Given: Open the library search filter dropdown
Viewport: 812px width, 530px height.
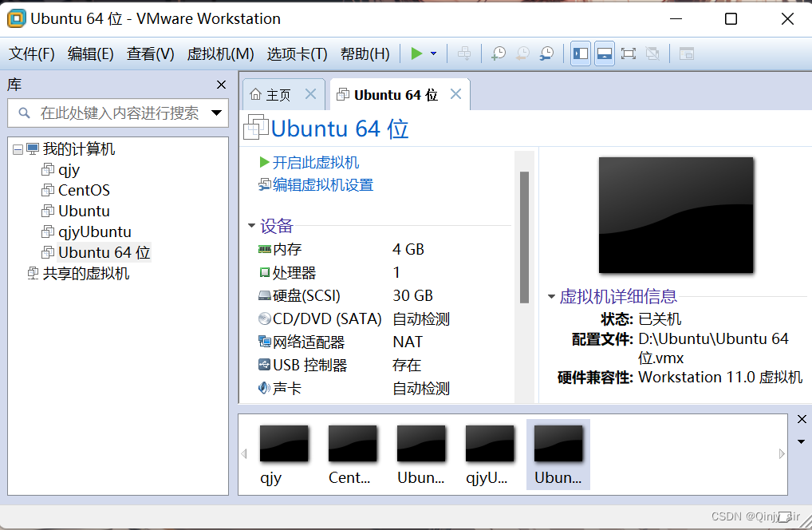Looking at the screenshot, I should 216,113.
